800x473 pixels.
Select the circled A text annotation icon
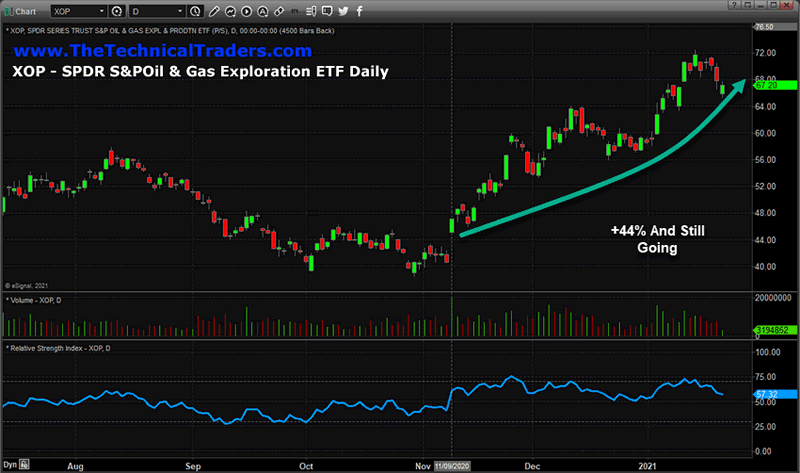[262, 11]
